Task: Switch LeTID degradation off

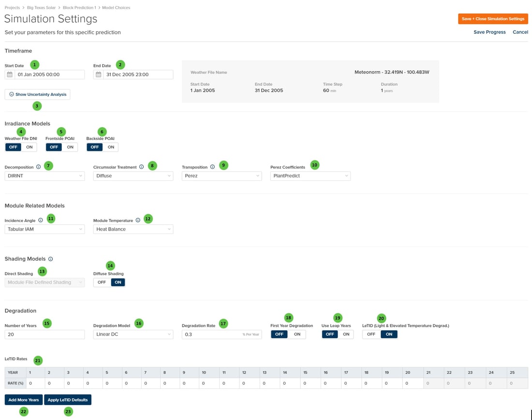Action: pos(371,334)
